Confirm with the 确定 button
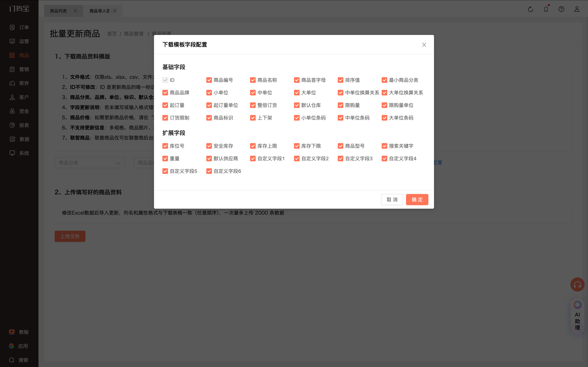 click(x=417, y=200)
